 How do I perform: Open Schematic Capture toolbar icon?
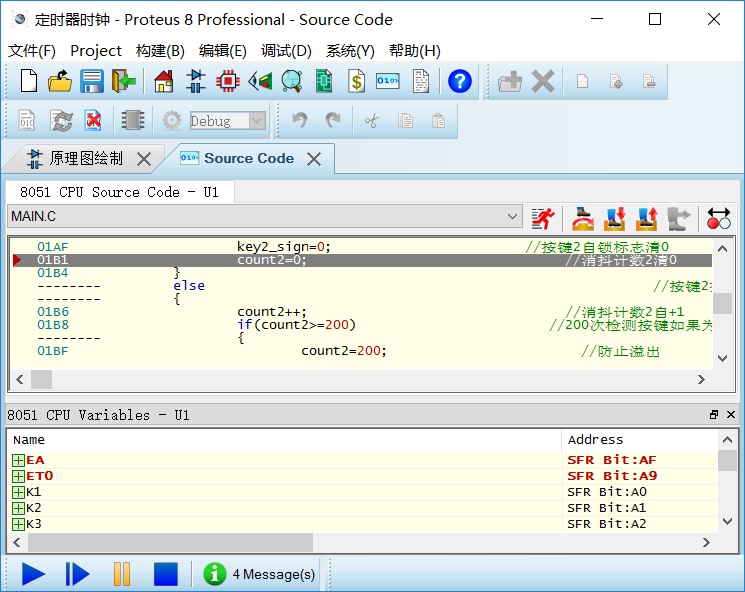[196, 81]
